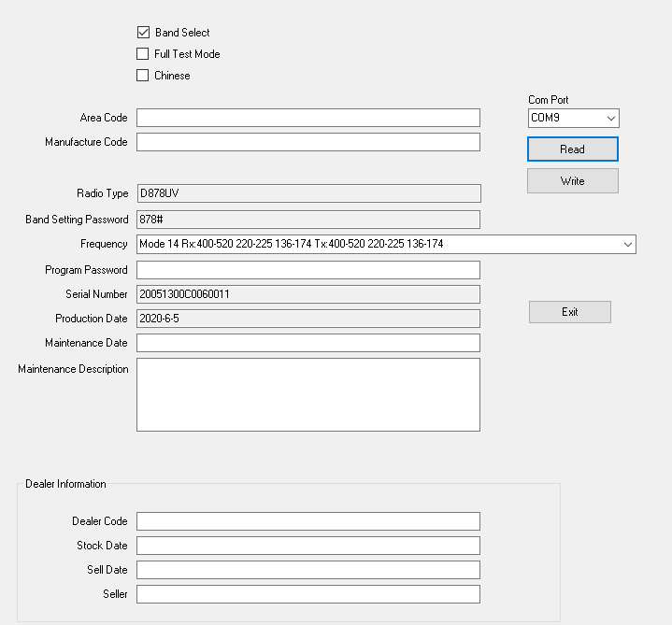Focus the Dealer Code field
The width and height of the screenshot is (672, 625).
pyautogui.click(x=308, y=521)
